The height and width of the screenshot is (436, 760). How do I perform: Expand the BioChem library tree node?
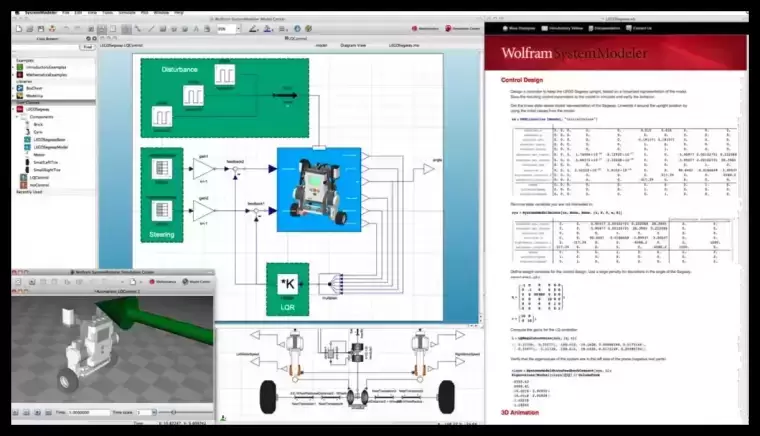pos(14,89)
